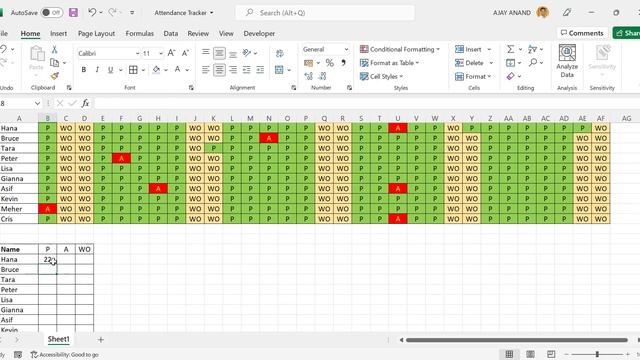640x360 pixels.
Task: Click Decrease Decimal icon
Action: (322, 76)
